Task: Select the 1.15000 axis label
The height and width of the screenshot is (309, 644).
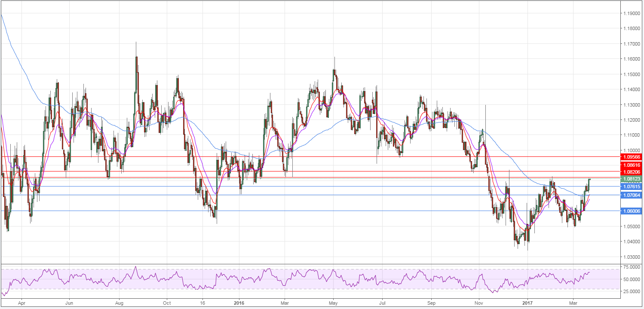Action: 633,74
